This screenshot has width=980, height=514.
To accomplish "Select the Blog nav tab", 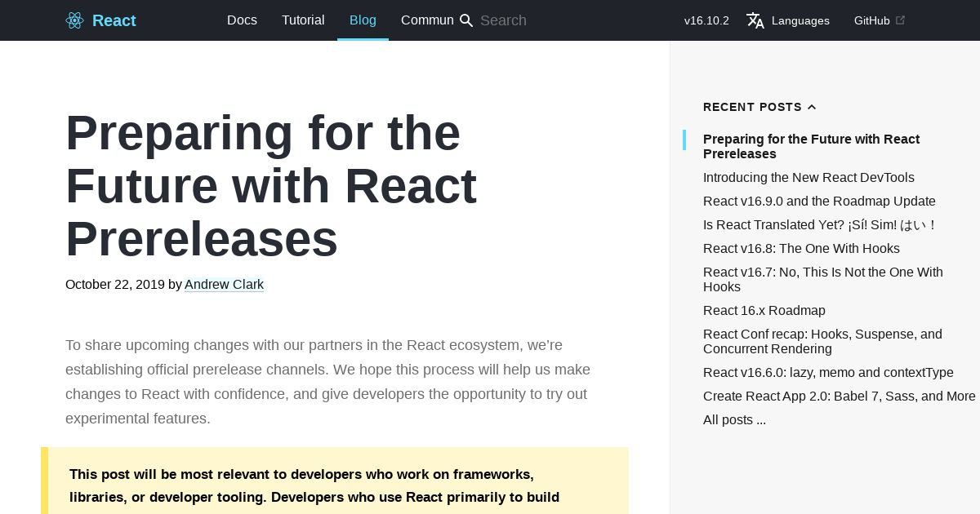I will (363, 20).
